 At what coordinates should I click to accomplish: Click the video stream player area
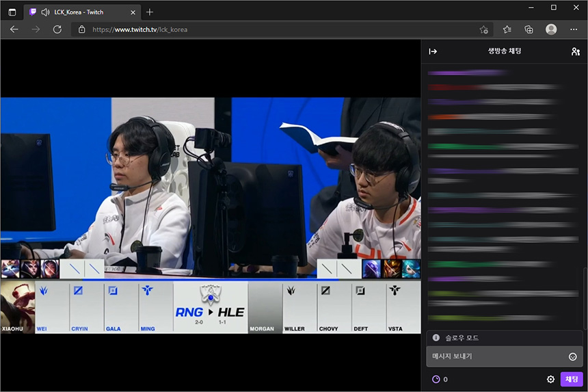pos(211,215)
